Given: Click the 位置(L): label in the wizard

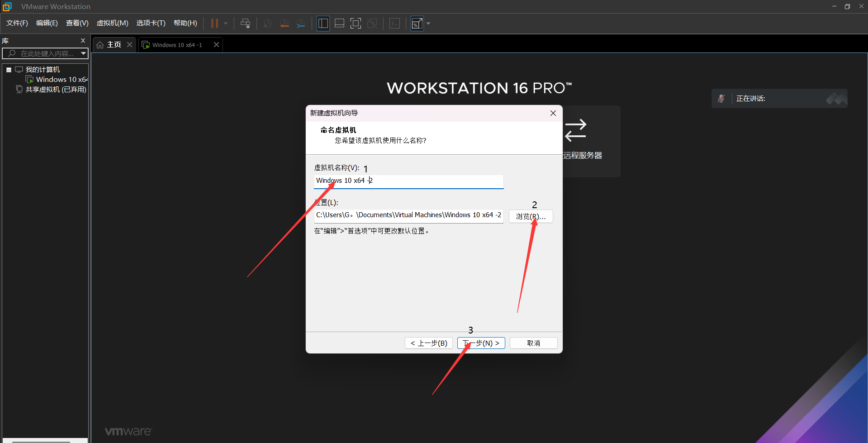Looking at the screenshot, I should (x=326, y=203).
